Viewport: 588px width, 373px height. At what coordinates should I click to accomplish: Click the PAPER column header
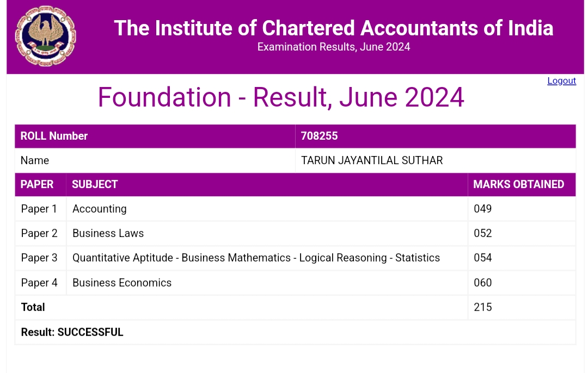[37, 184]
